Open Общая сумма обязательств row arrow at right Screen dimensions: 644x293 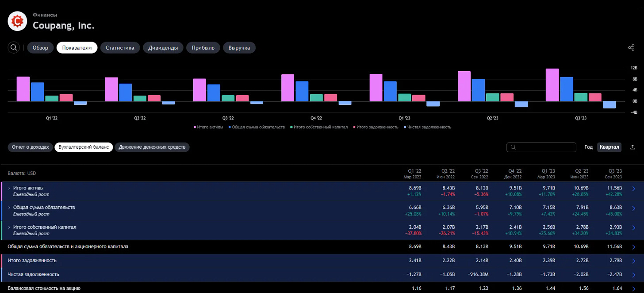[x=634, y=208]
